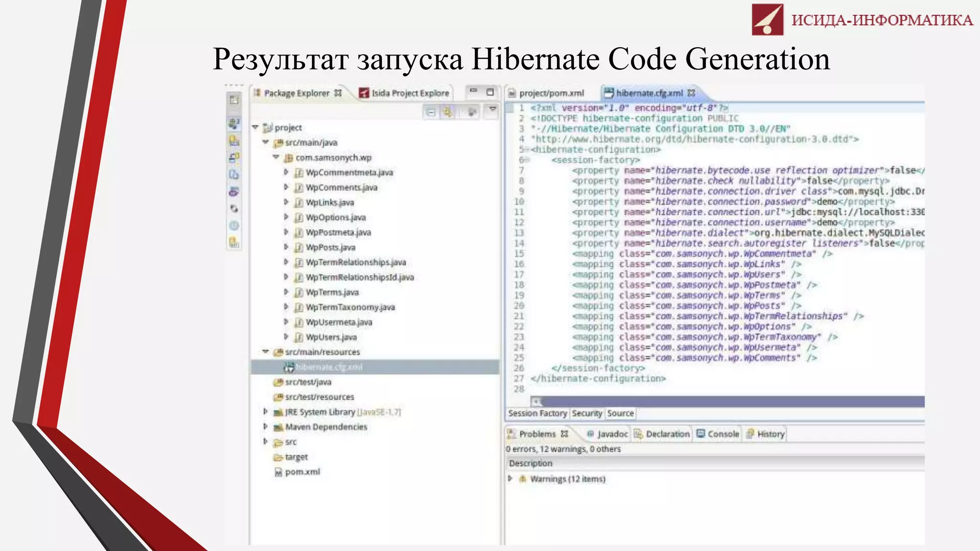980x551 pixels.
Task: Open the Javadoc view tab
Action: (x=607, y=434)
